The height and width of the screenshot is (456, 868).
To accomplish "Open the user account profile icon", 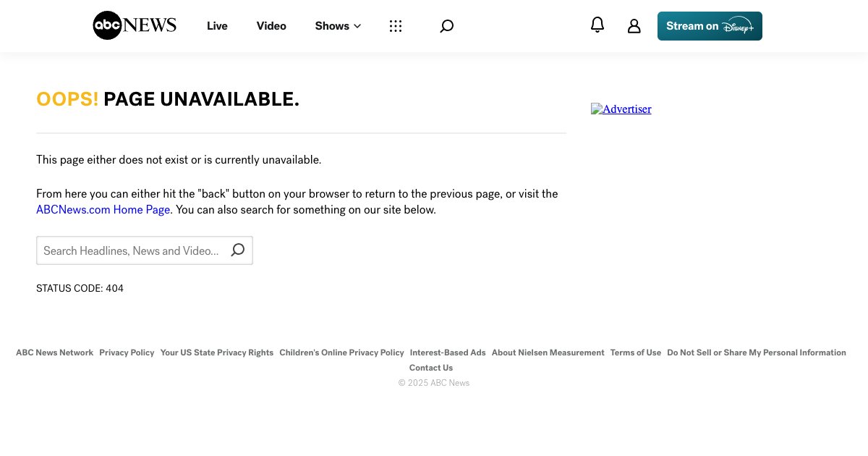I will point(634,26).
